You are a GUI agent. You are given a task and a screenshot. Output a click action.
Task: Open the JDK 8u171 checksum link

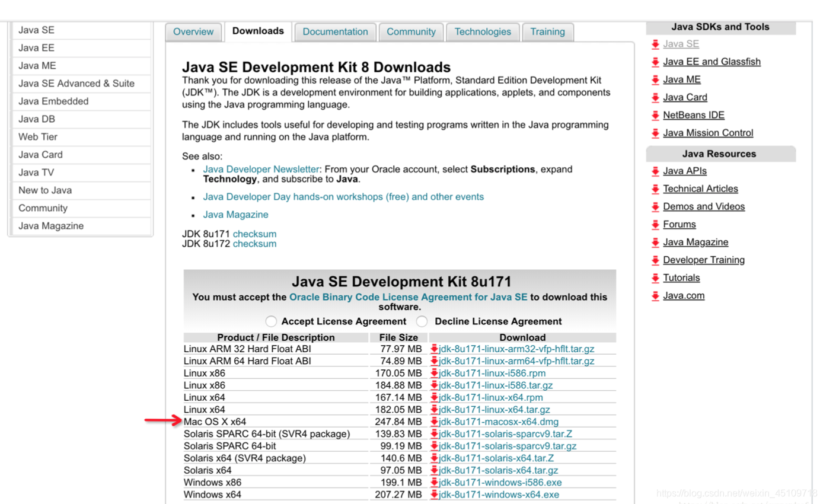(254, 234)
